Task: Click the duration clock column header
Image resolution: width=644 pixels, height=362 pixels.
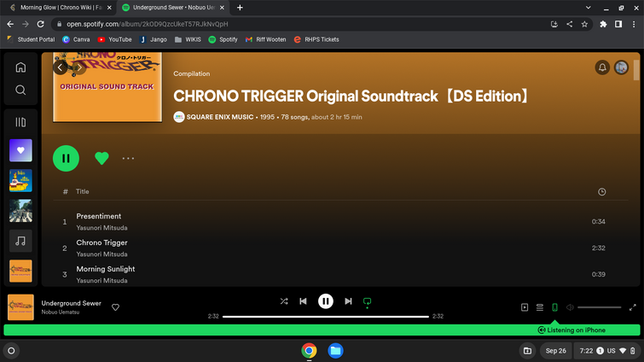Action: point(601,191)
